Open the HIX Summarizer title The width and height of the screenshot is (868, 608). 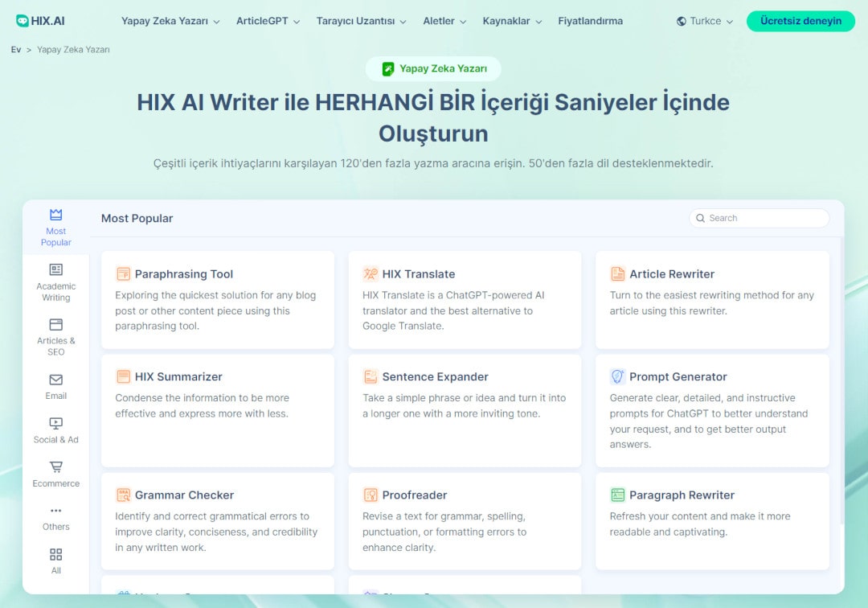coord(178,376)
